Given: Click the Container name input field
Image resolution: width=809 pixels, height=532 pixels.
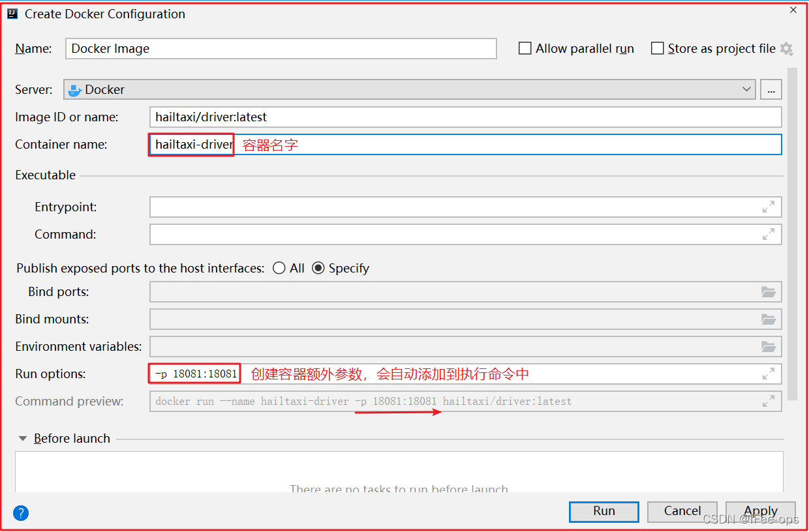Looking at the screenshot, I should pos(466,145).
